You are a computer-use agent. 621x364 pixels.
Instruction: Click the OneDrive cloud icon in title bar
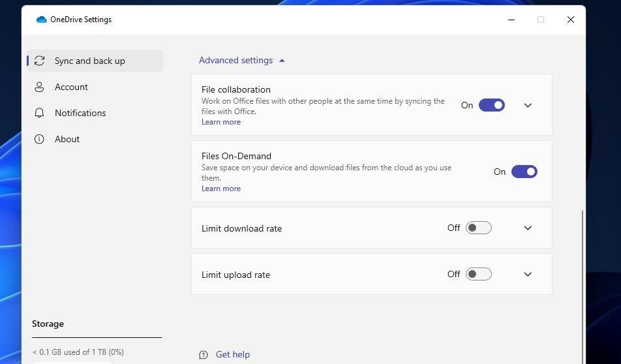[x=42, y=20]
